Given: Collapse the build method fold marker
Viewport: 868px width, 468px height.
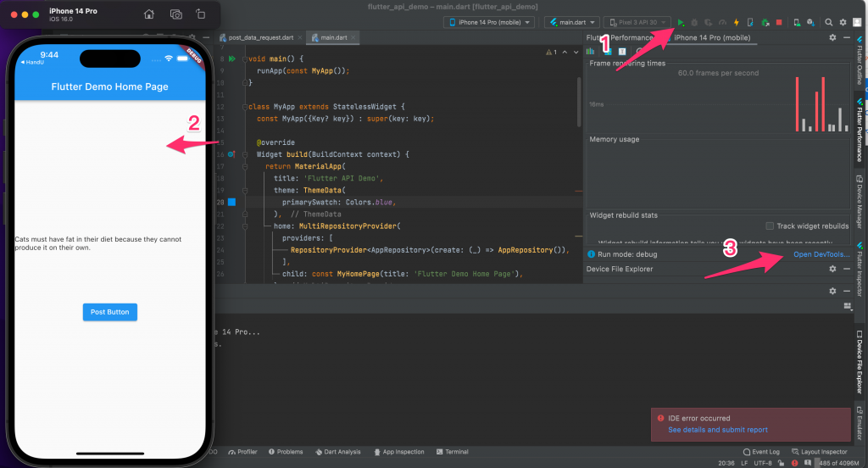Looking at the screenshot, I should (x=245, y=154).
